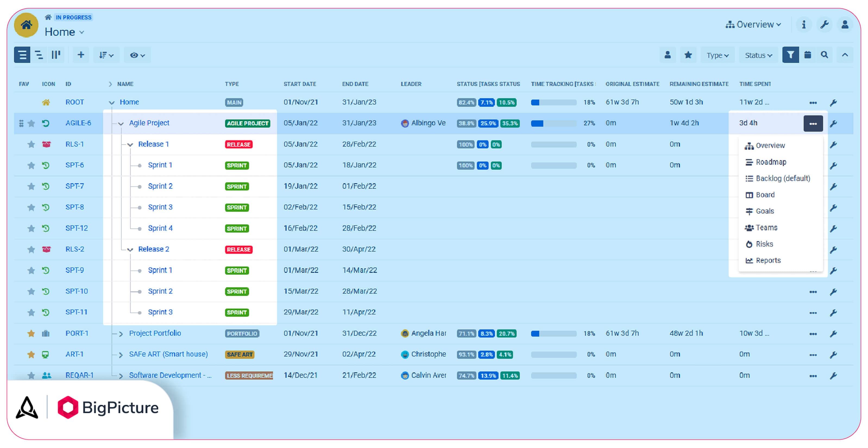This screenshot has height=448, width=868.
Task: Open the SPT-12 ID link
Action: click(x=77, y=228)
